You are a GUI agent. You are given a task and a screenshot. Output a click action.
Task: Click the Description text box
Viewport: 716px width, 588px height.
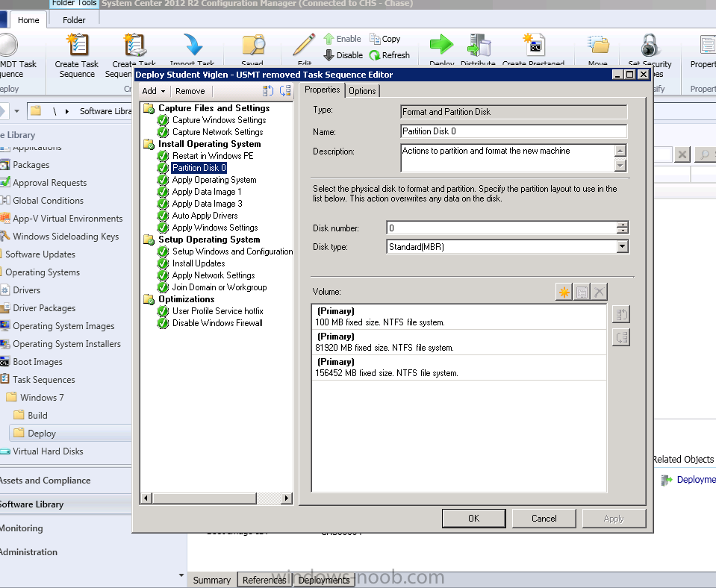click(x=508, y=158)
